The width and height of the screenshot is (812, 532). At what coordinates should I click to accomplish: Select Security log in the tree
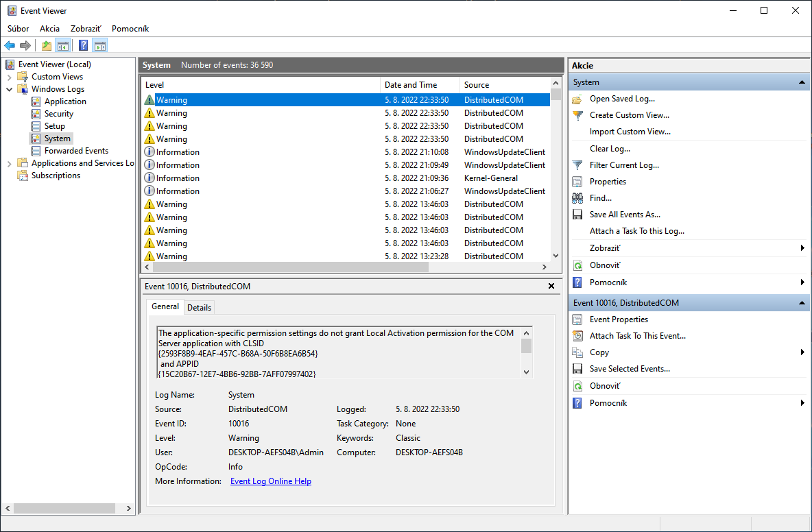58,114
